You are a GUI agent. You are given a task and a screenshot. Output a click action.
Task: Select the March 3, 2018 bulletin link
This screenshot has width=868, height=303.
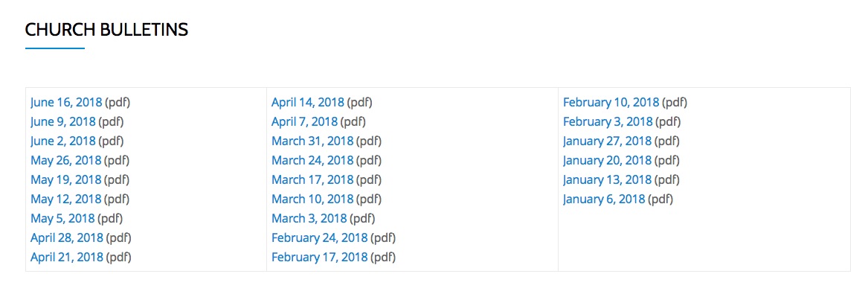pos(309,219)
